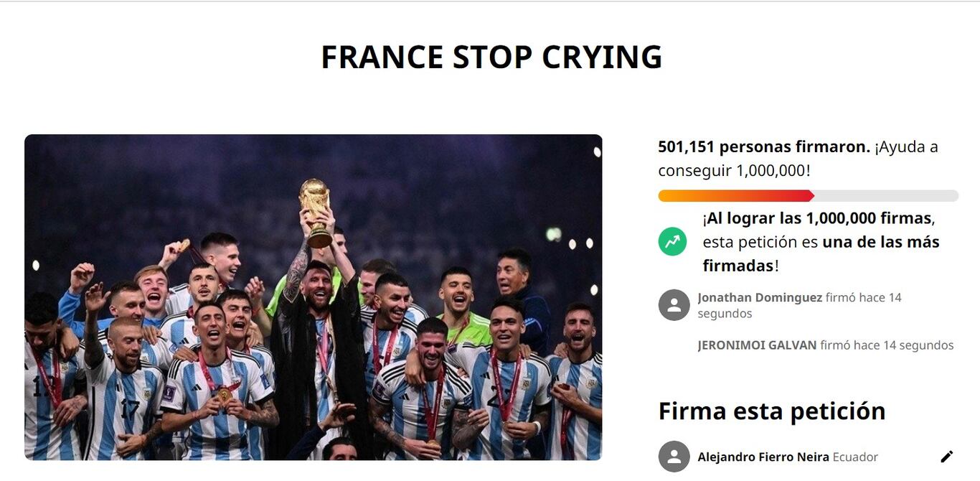Open JERONIMOI GALVAN signer name
This screenshot has width=980, height=481.
click(x=757, y=345)
